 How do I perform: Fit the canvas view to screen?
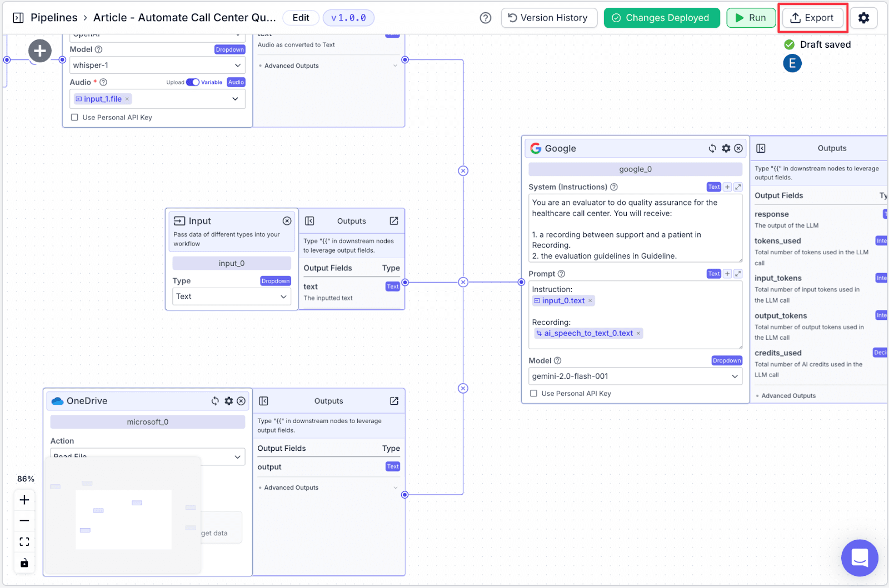tap(24, 541)
